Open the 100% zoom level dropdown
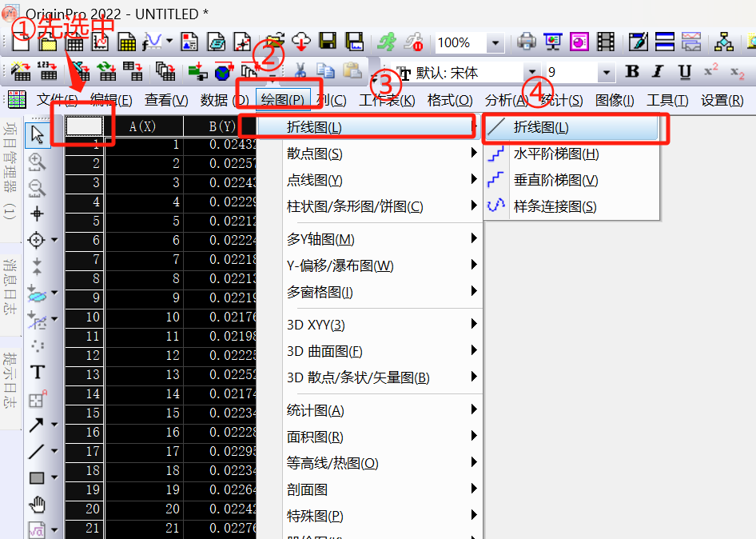 pyautogui.click(x=495, y=43)
